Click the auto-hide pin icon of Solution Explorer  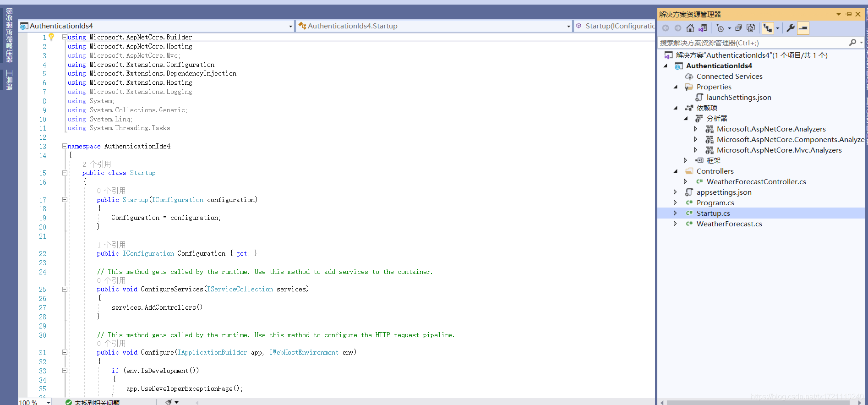pyautogui.click(x=848, y=14)
